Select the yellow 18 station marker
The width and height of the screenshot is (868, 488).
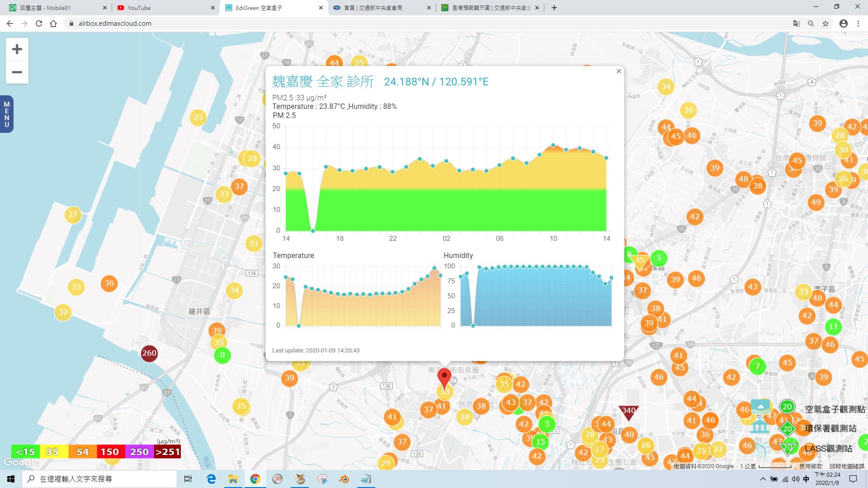(x=465, y=417)
